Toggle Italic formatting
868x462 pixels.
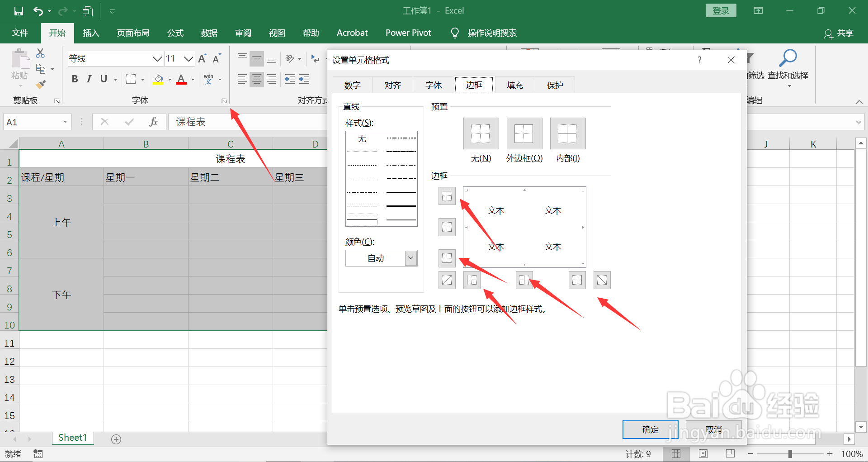pos(89,79)
